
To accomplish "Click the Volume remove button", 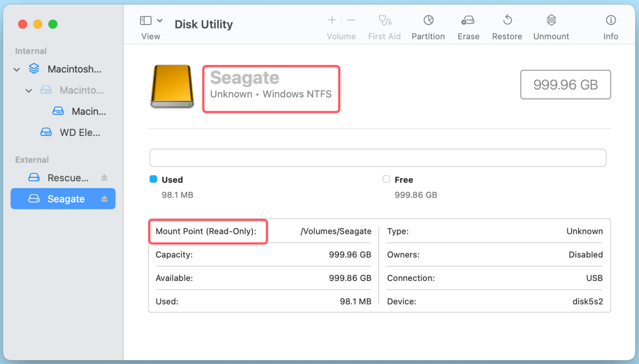I will [x=351, y=20].
